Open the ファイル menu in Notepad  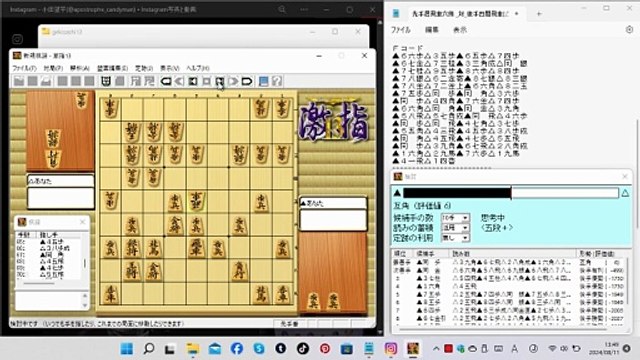pos(400,30)
